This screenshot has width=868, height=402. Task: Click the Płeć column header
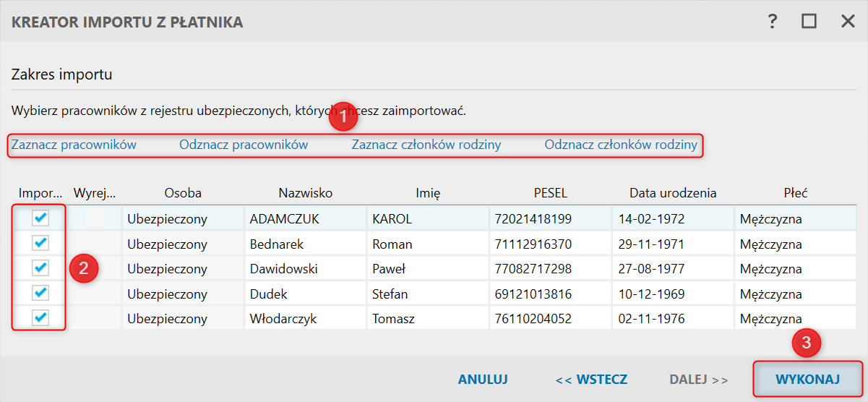[x=795, y=193]
